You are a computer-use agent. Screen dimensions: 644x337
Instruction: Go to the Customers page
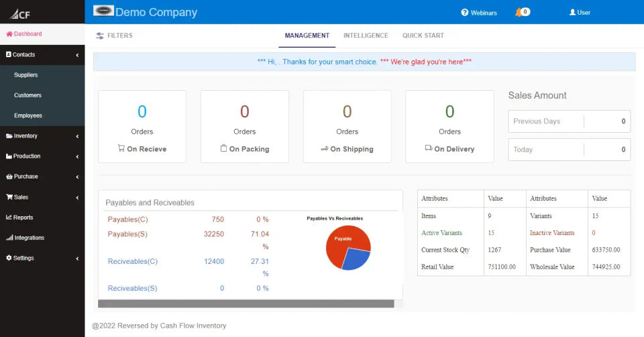pos(28,95)
